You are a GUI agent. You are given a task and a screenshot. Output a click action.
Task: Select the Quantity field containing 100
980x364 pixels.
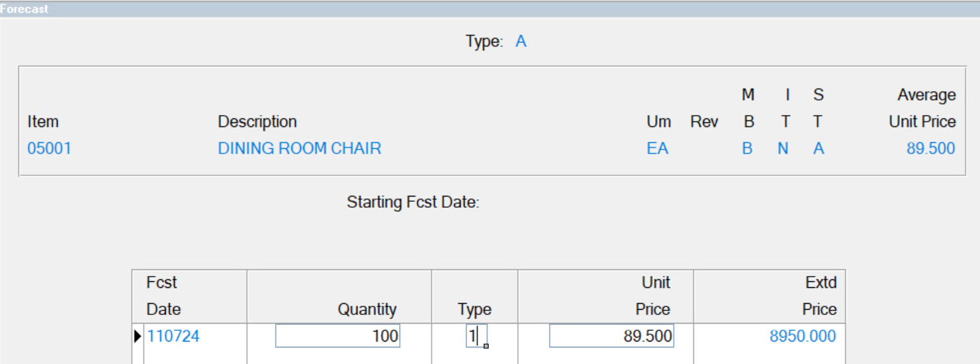(x=337, y=336)
